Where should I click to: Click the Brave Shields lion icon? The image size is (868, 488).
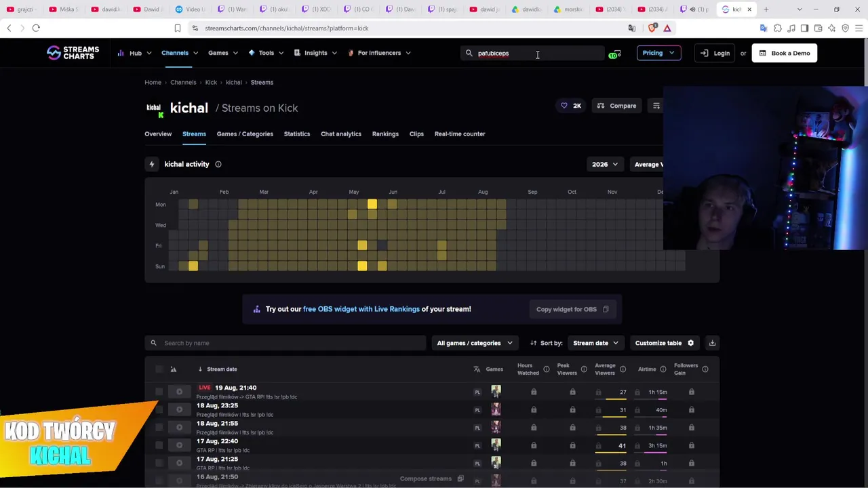point(652,28)
